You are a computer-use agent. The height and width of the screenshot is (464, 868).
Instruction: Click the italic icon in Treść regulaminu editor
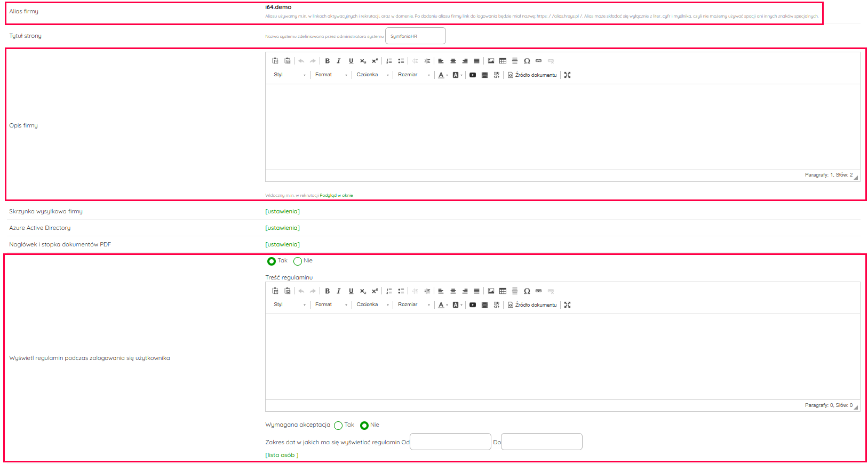click(339, 291)
